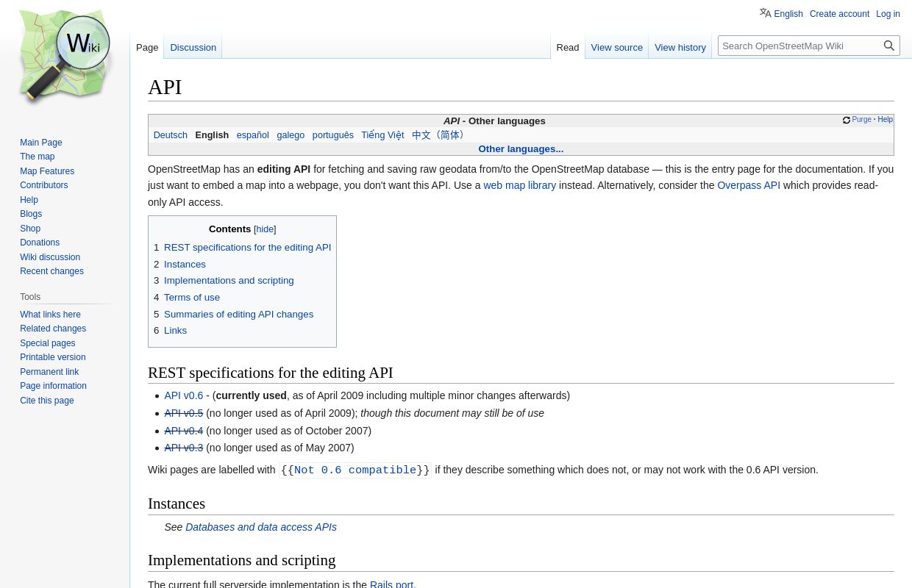Switch to the Deutsch version
The height and width of the screenshot is (588, 912).
(171, 135)
